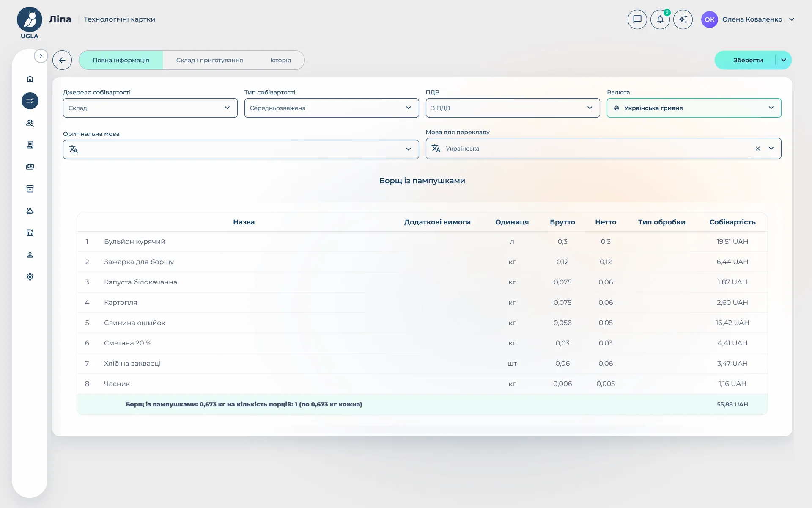Open the archive box sidebar icon
The image size is (812, 508).
click(30, 189)
